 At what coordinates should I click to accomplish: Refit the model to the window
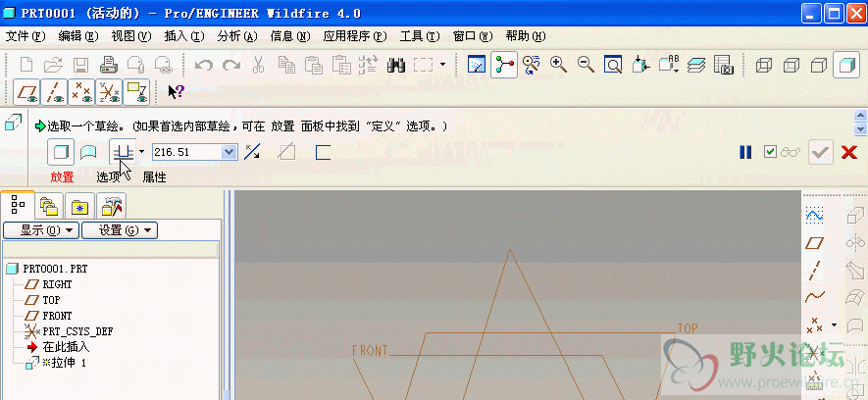coord(613,65)
